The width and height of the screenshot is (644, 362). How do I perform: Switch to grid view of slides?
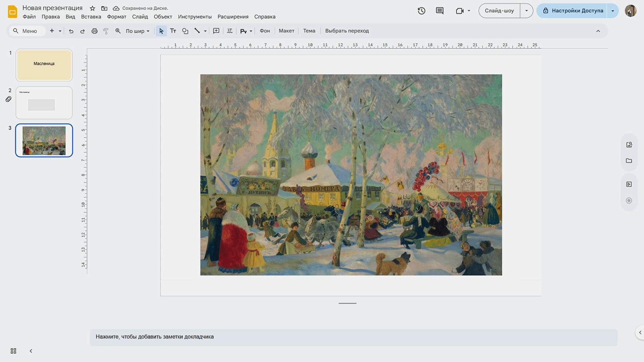[x=13, y=351]
